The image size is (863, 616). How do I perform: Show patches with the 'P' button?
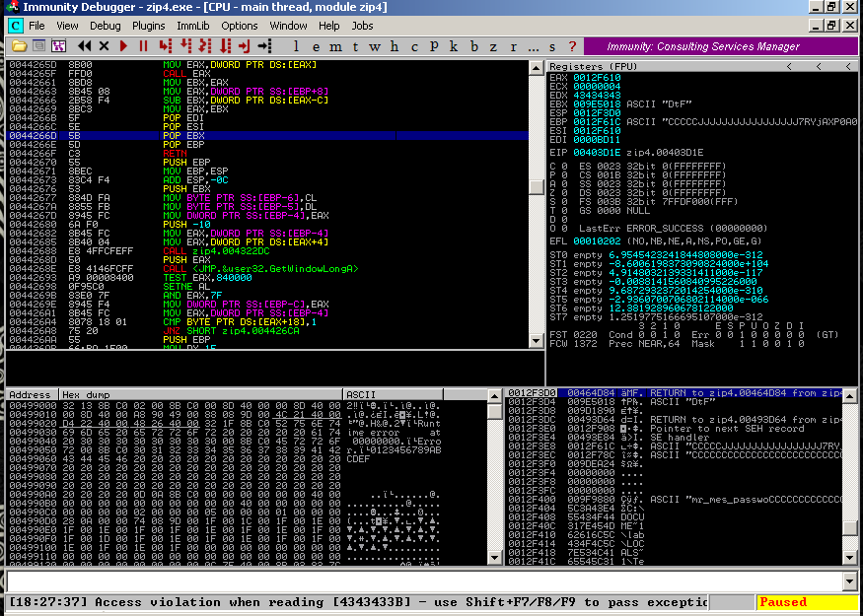coord(434,46)
